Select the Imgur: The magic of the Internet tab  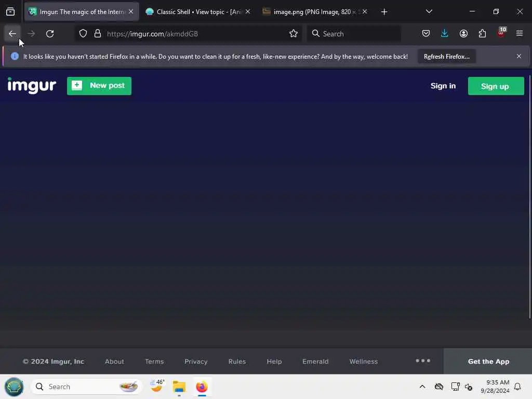(x=82, y=12)
